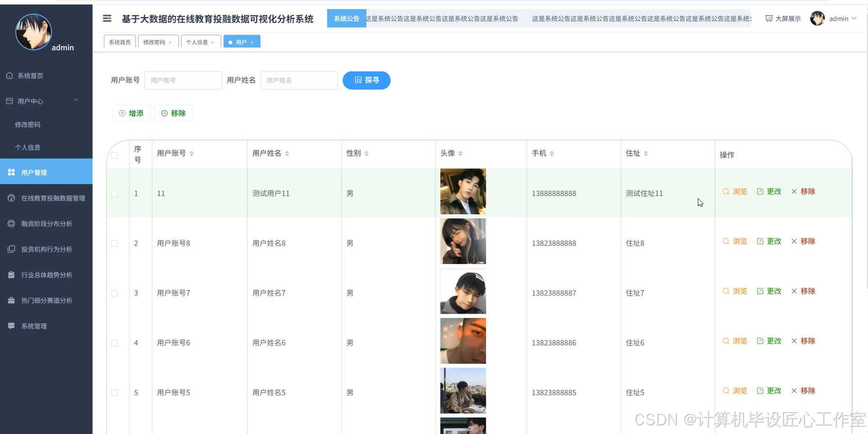Open the 大屏展示 big screen display
868x434 pixels.
point(783,18)
